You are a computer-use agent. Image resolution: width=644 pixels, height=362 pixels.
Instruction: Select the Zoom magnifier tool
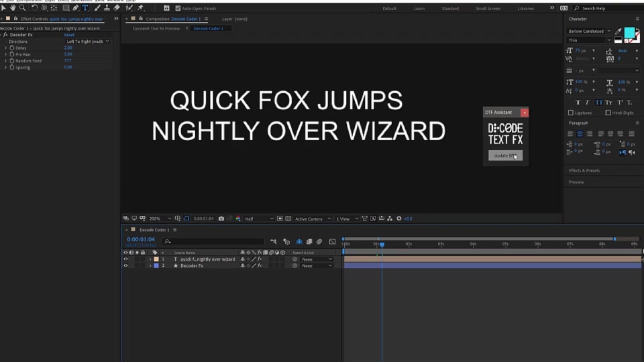point(22,8)
